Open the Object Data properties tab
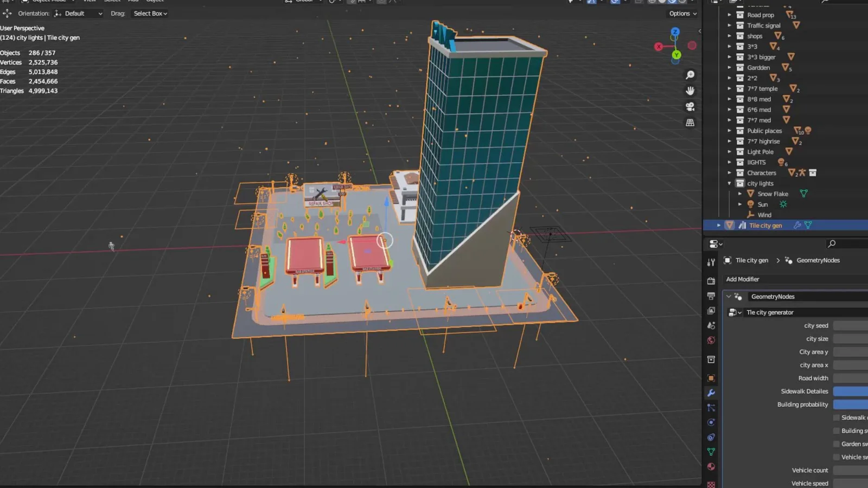 coord(711,452)
